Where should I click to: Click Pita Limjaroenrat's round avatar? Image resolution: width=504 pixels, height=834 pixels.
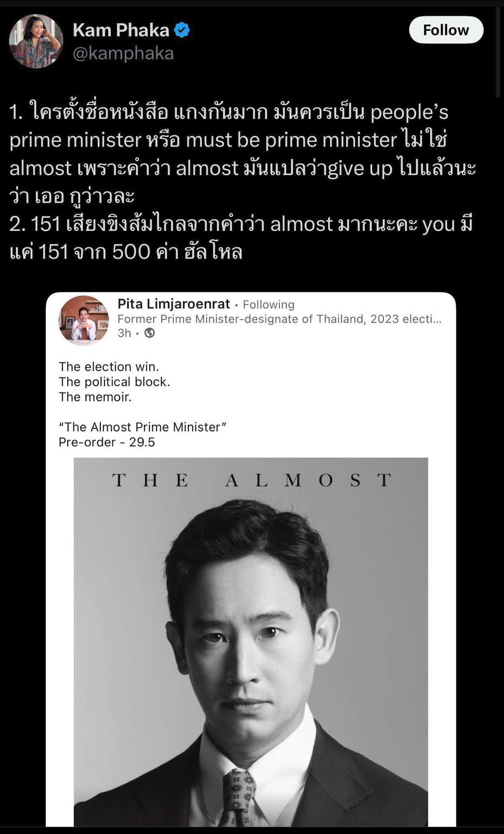[x=84, y=320]
